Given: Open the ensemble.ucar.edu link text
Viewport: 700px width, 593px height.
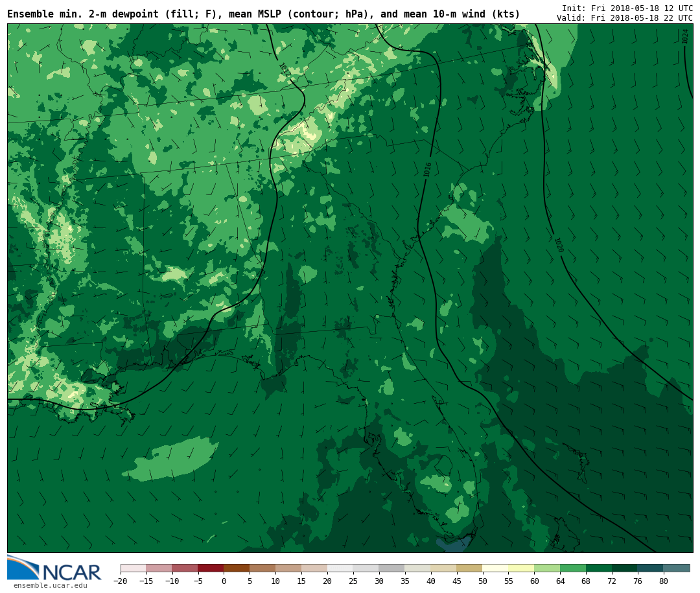Looking at the screenshot, I should pyautogui.click(x=50, y=586).
